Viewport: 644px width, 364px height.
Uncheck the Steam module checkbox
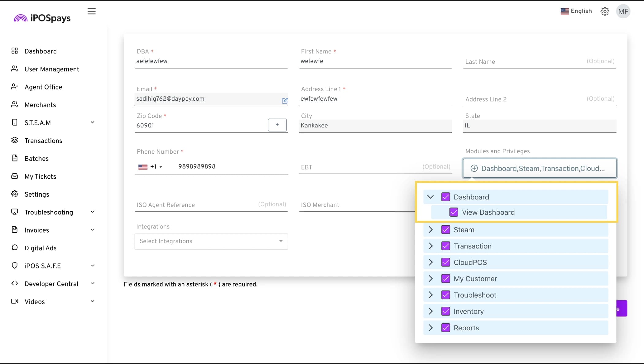pyautogui.click(x=445, y=230)
